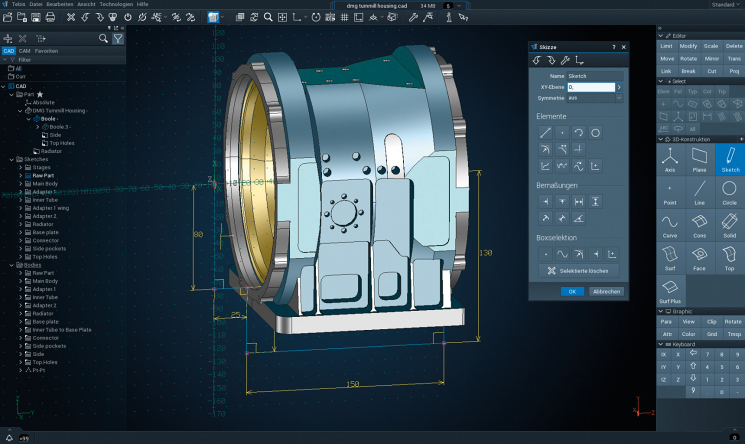Image resolution: width=745 pixels, height=444 pixels.
Task: Choose the Plane construction tool
Action: (x=700, y=160)
